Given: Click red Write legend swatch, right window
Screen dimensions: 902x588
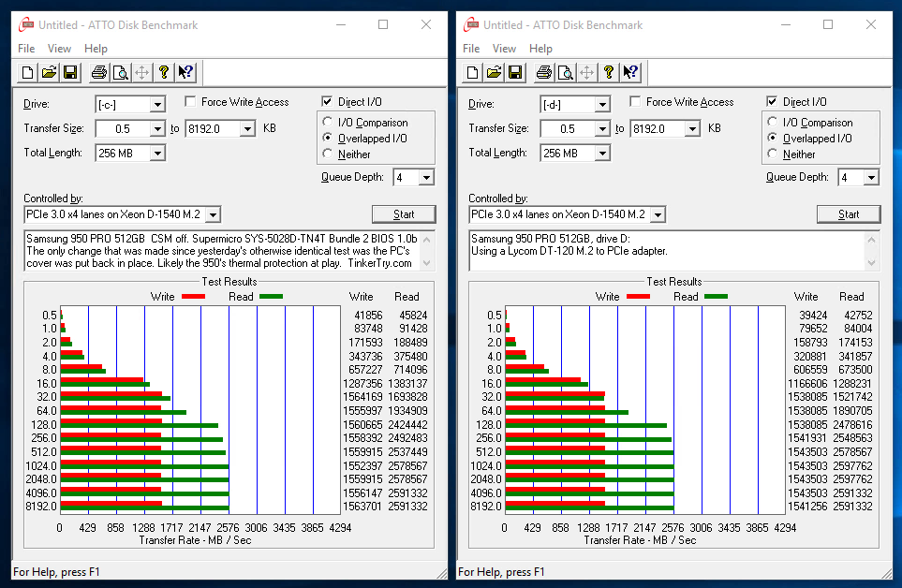Looking at the screenshot, I should (639, 297).
